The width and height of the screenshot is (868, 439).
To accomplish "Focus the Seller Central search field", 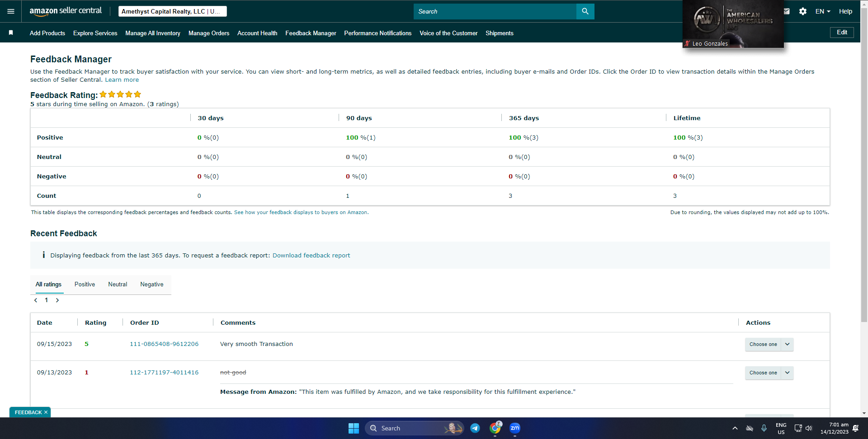I will point(495,11).
